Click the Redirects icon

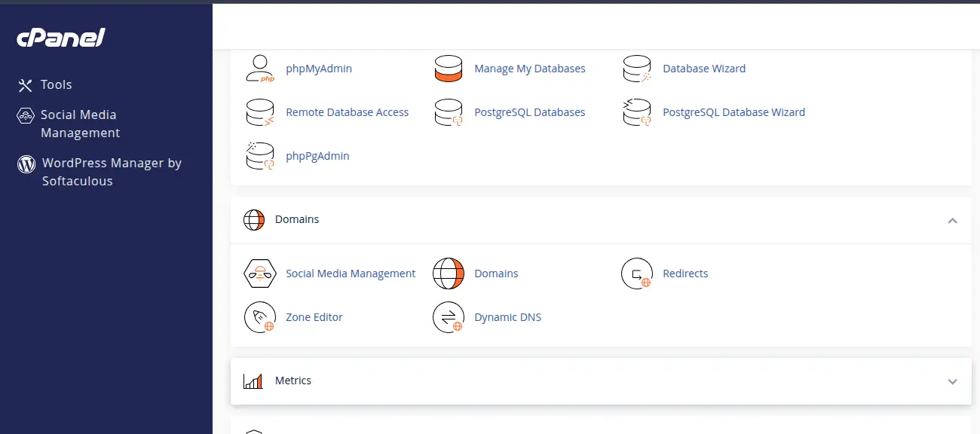[637, 274]
